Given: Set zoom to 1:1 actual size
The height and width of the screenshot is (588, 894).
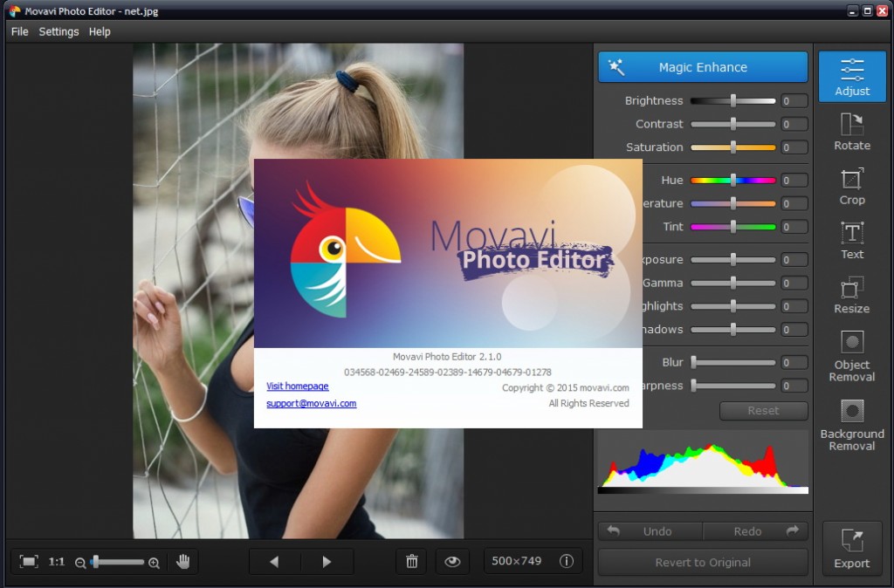Looking at the screenshot, I should [x=57, y=562].
